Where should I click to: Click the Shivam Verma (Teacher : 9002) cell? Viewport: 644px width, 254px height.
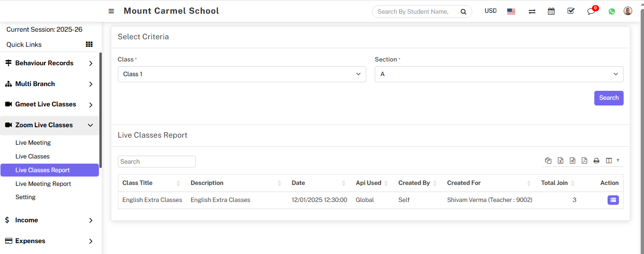(x=490, y=200)
